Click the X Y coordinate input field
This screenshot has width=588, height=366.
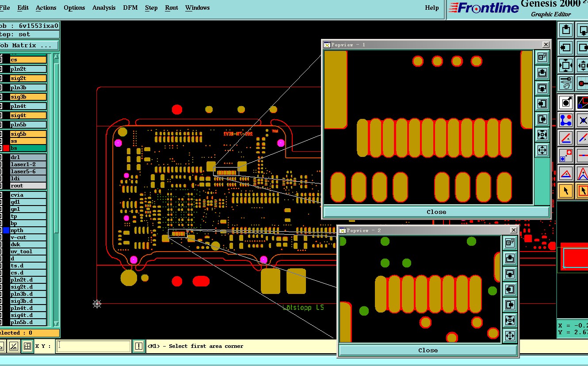pyautogui.click(x=94, y=346)
